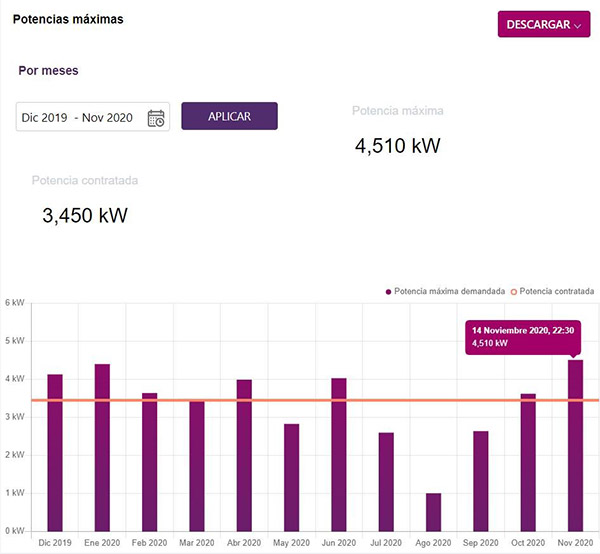
Task: Click the 14 Noviembre 2020 tooltip
Action: [x=520, y=337]
